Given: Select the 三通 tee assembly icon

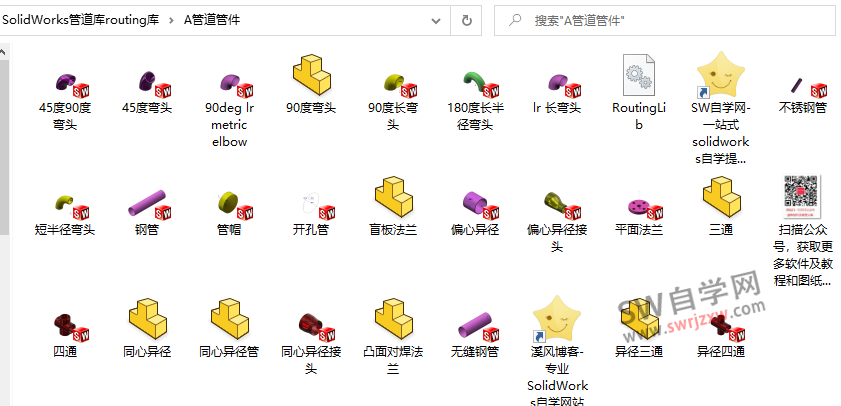Looking at the screenshot, I should coord(722,197).
